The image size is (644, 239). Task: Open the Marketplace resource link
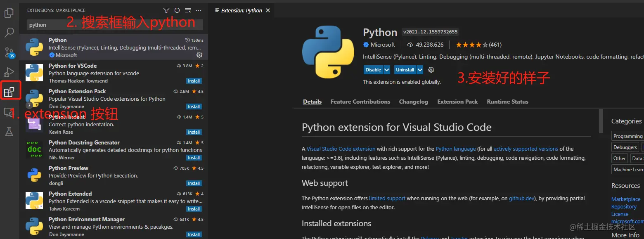click(x=626, y=199)
